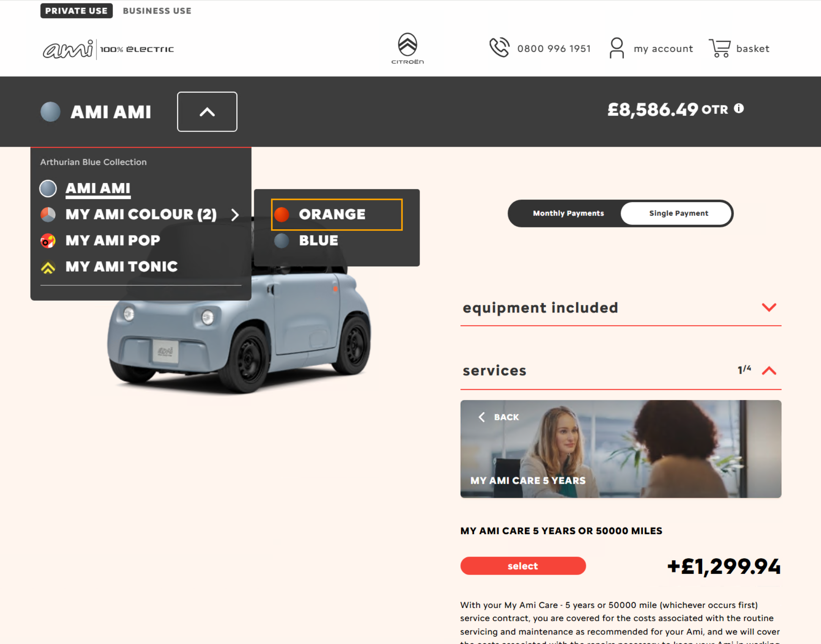Click the Arthurian Blue Collection label
The width and height of the screenshot is (821, 644).
tap(93, 162)
